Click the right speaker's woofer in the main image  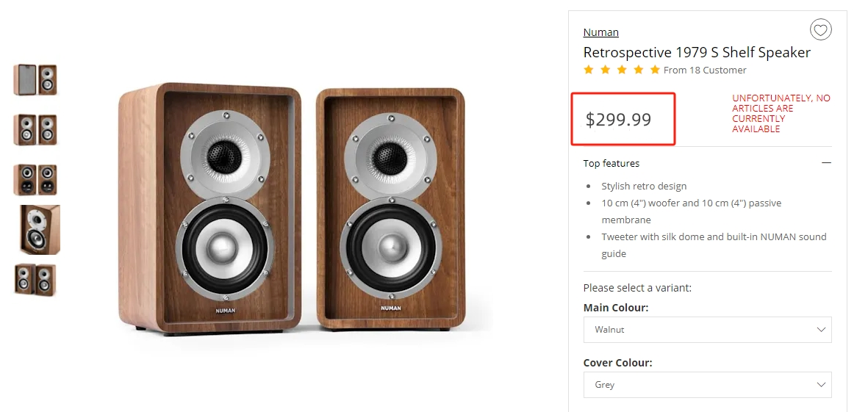click(x=390, y=245)
